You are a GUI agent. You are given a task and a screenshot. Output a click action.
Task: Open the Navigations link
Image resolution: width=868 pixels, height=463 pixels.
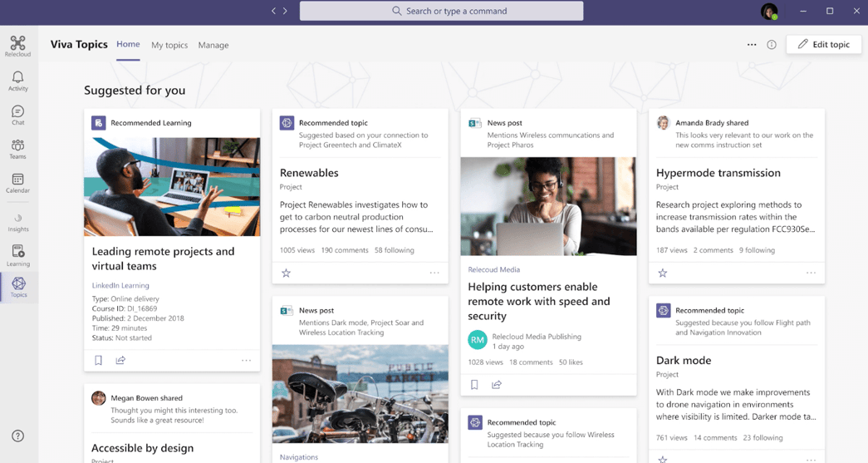[299, 457]
